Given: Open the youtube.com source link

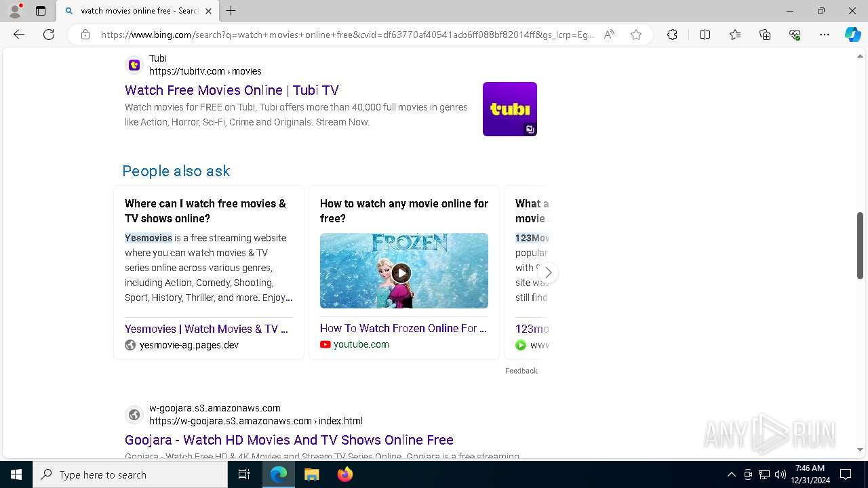Looking at the screenshot, I should pos(361,344).
